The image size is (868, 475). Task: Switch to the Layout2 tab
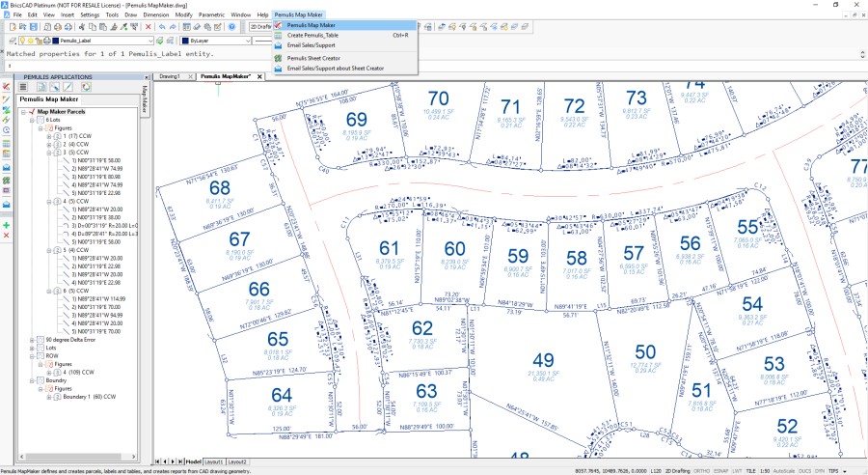point(237,461)
